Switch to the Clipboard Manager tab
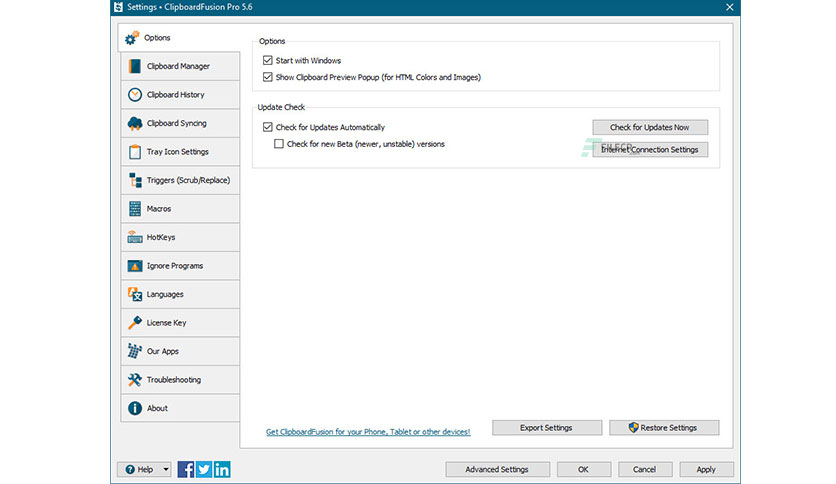 [180, 66]
